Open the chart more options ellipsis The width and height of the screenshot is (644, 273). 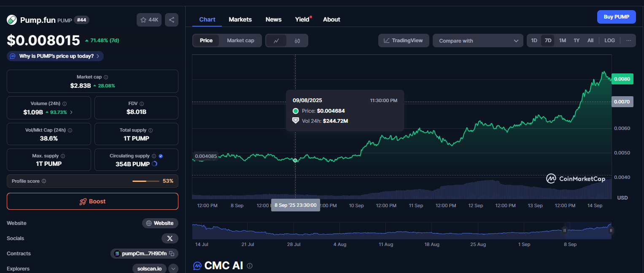[x=628, y=41]
